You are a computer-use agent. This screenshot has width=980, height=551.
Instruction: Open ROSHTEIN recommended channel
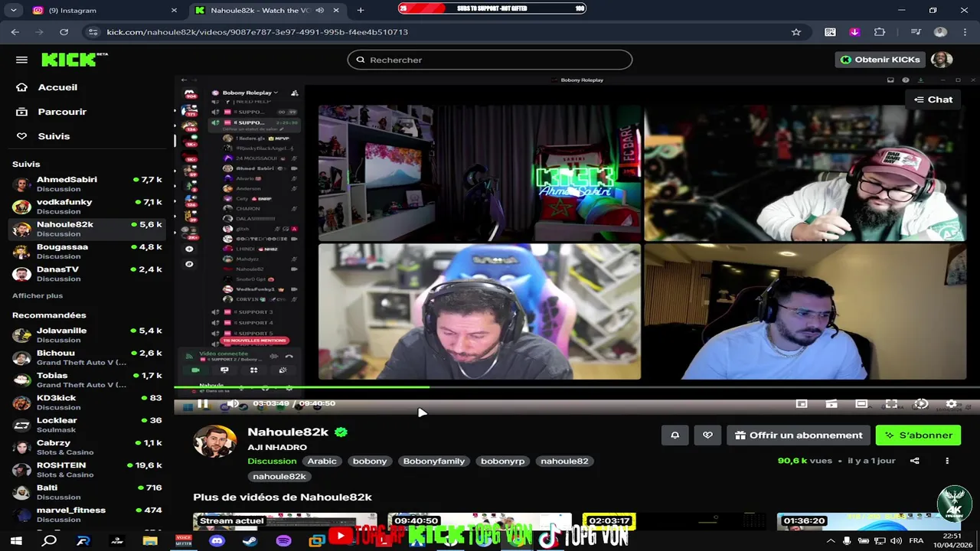(x=87, y=469)
